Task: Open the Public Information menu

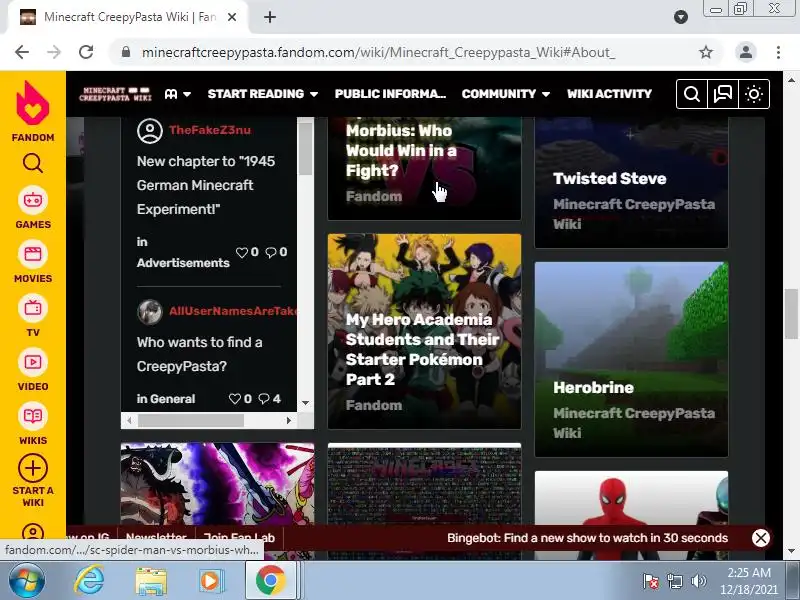Action: 390,94
